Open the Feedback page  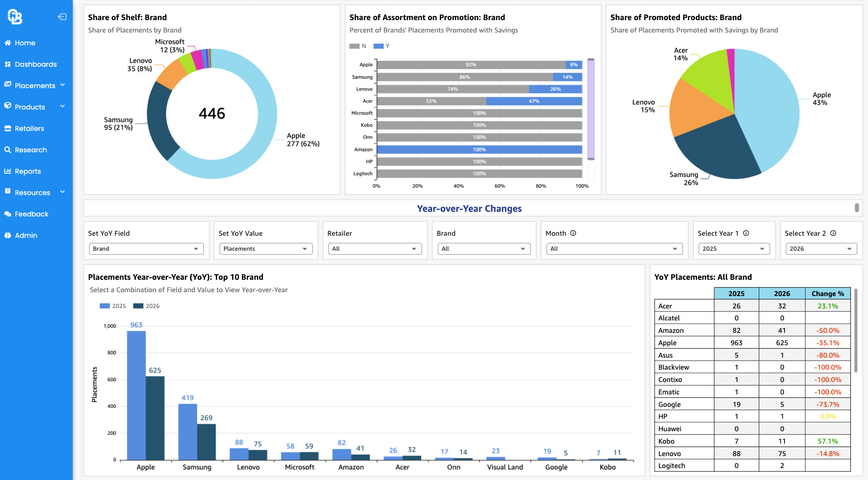pos(31,214)
